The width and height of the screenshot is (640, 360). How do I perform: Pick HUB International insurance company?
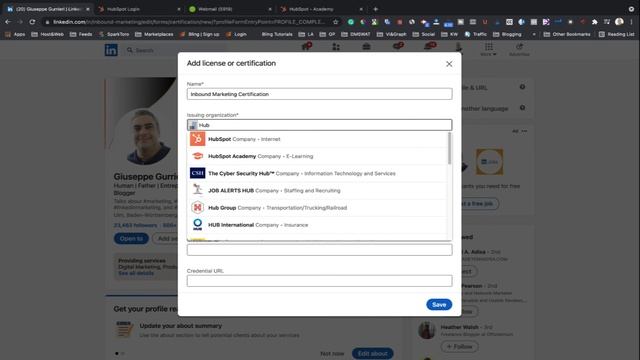click(317, 225)
